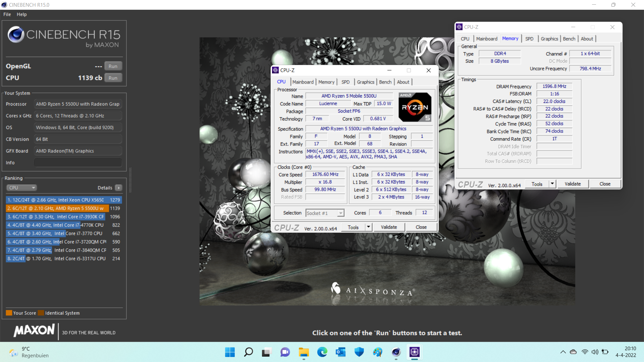Image resolution: width=644 pixels, height=362 pixels.
Task: Open the Socket #1 selection dropdown
Action: [325, 213]
